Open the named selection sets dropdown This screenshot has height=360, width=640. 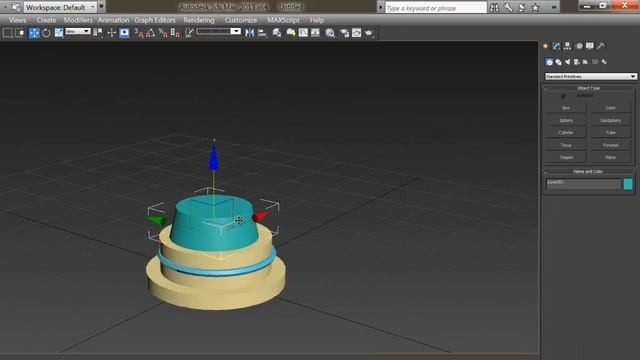[218, 31]
